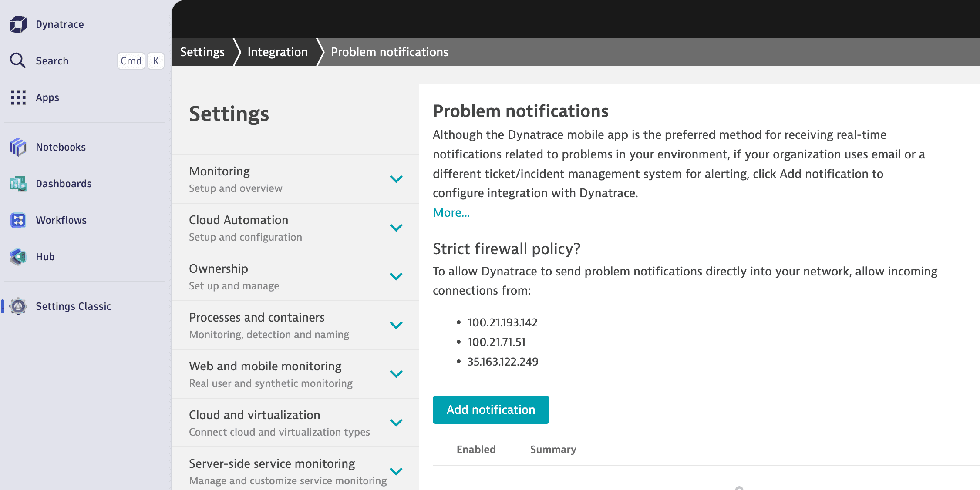Navigate to Apps section
This screenshot has width=980, height=490.
(x=47, y=97)
